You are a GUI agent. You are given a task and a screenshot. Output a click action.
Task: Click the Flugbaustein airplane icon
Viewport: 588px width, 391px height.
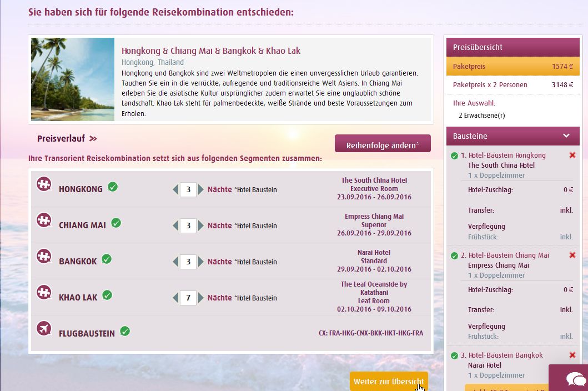pos(44,329)
